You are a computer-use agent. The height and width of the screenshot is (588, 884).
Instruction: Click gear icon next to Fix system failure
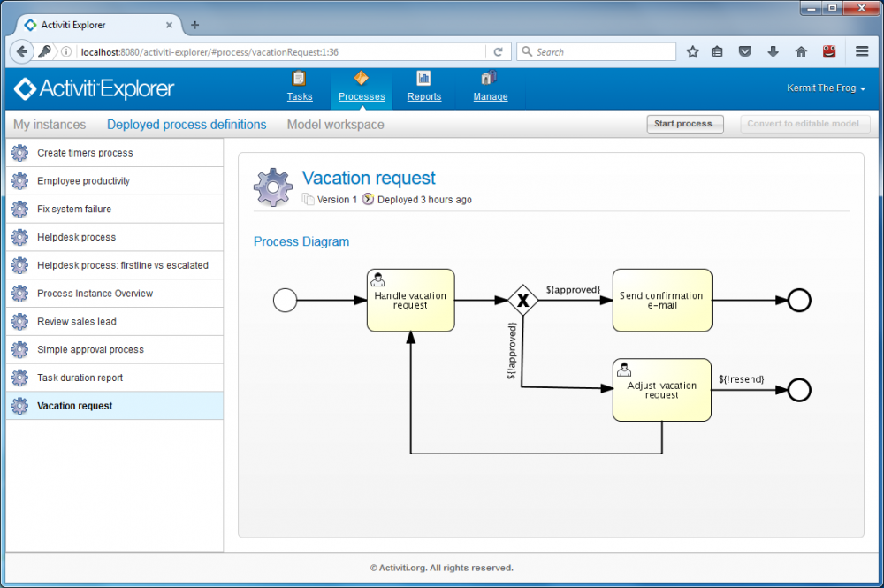(19, 210)
